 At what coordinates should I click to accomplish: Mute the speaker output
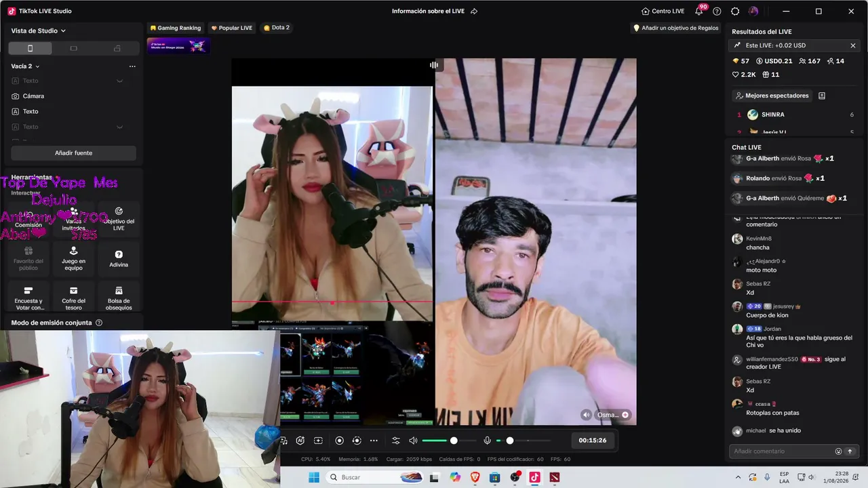coord(413,441)
